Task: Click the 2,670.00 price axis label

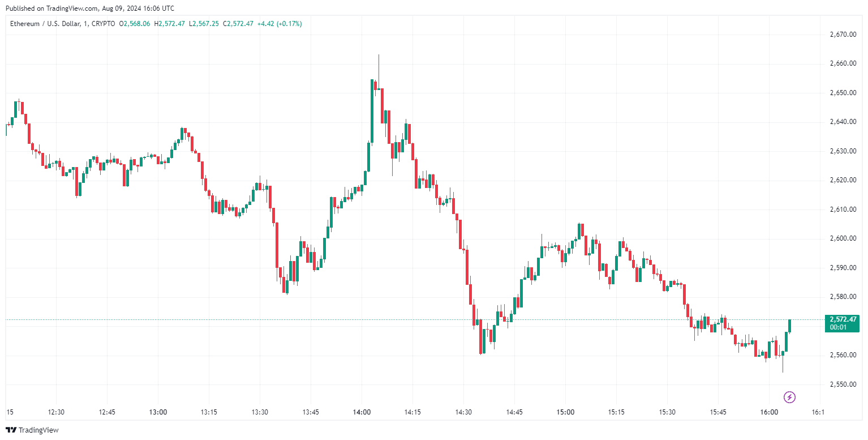Action: (x=842, y=35)
